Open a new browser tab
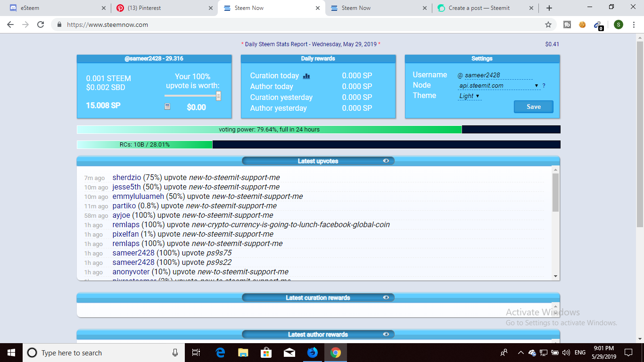 [549, 8]
